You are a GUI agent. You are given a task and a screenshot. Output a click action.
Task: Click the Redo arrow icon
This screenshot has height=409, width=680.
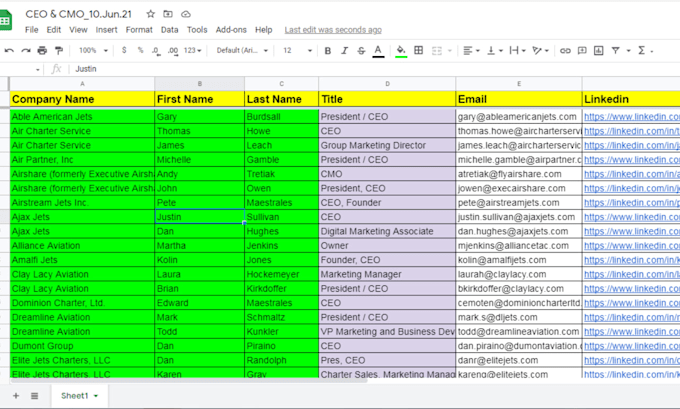click(x=26, y=51)
